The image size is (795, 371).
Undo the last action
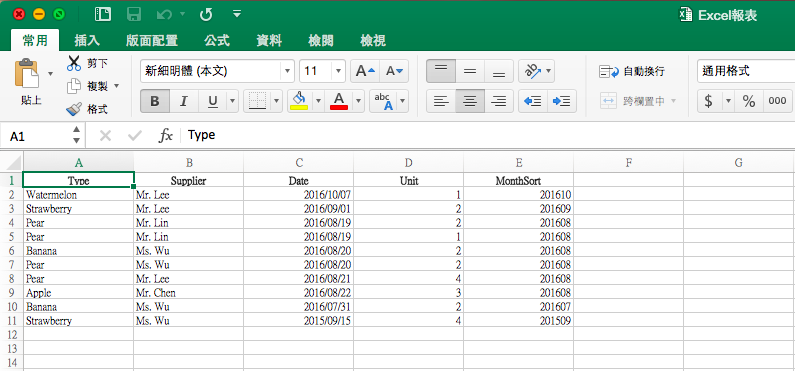coord(164,14)
